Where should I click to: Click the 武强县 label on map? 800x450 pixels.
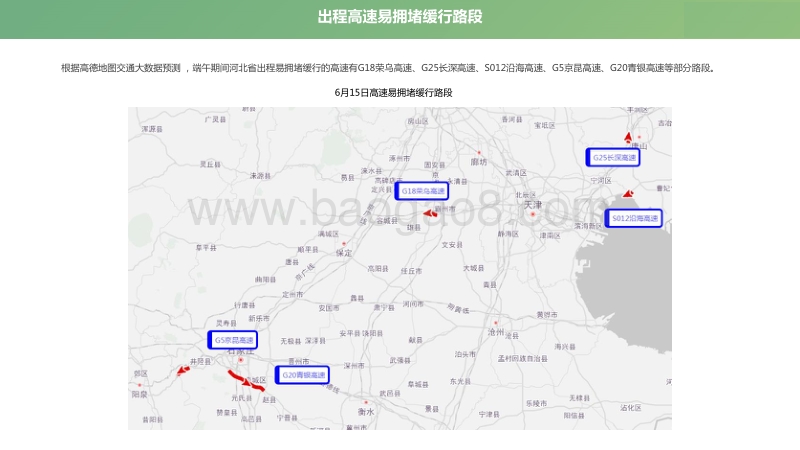[x=400, y=360]
